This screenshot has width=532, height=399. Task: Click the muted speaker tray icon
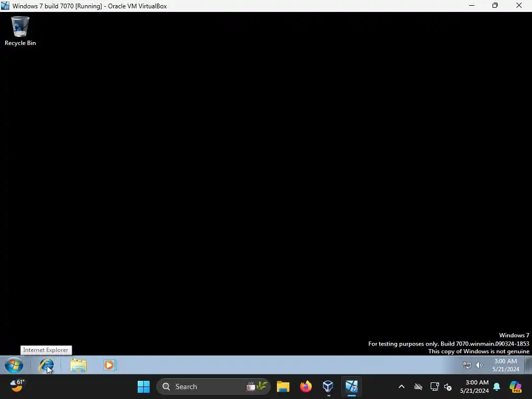tap(448, 387)
